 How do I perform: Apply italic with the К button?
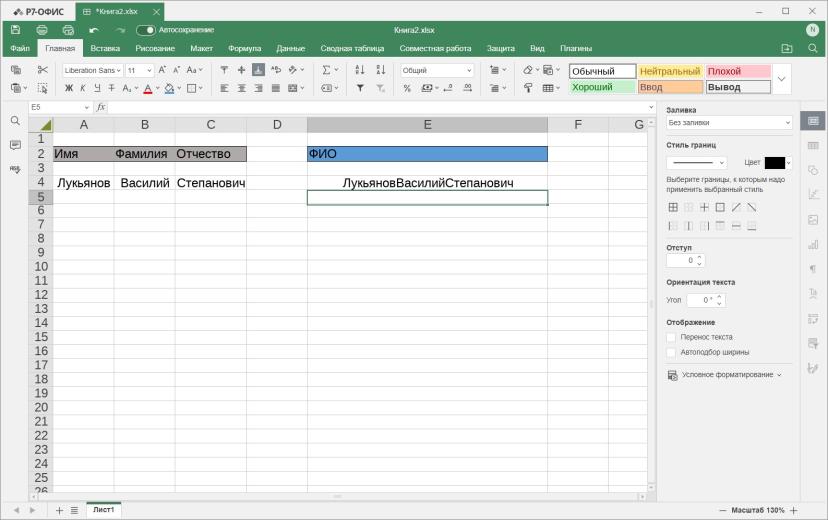(83, 88)
